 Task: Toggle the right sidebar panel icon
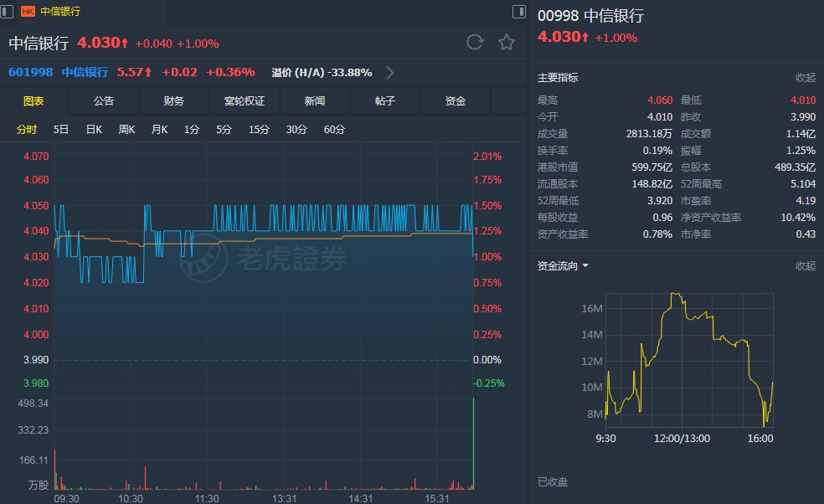pyautogui.click(x=518, y=12)
